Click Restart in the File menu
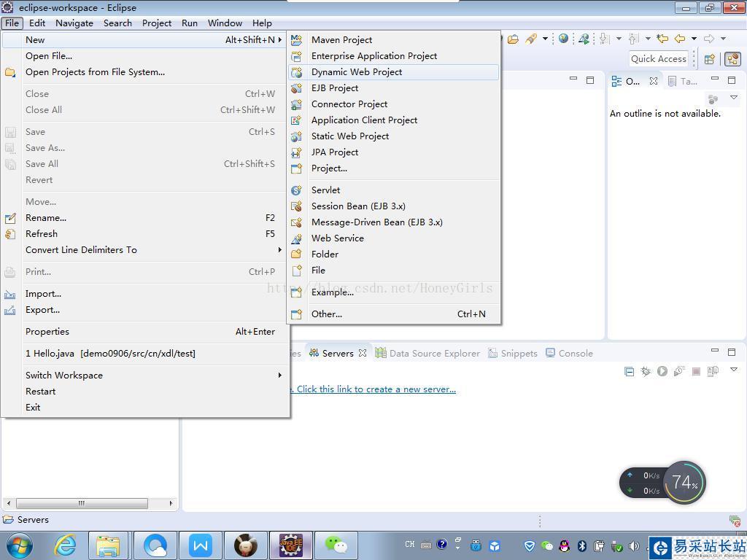This screenshot has width=747, height=560. click(145, 392)
